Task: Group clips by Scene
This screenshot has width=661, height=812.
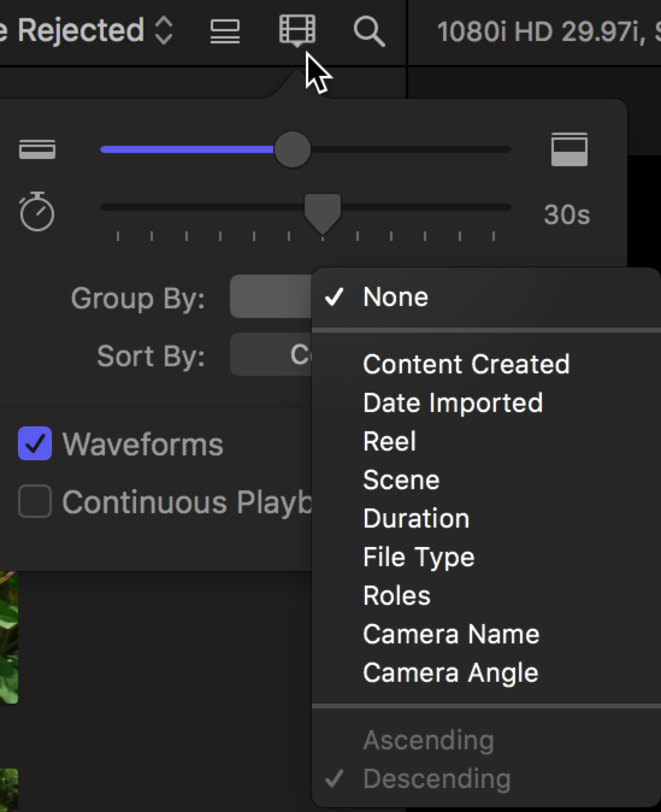Action: [x=401, y=480]
